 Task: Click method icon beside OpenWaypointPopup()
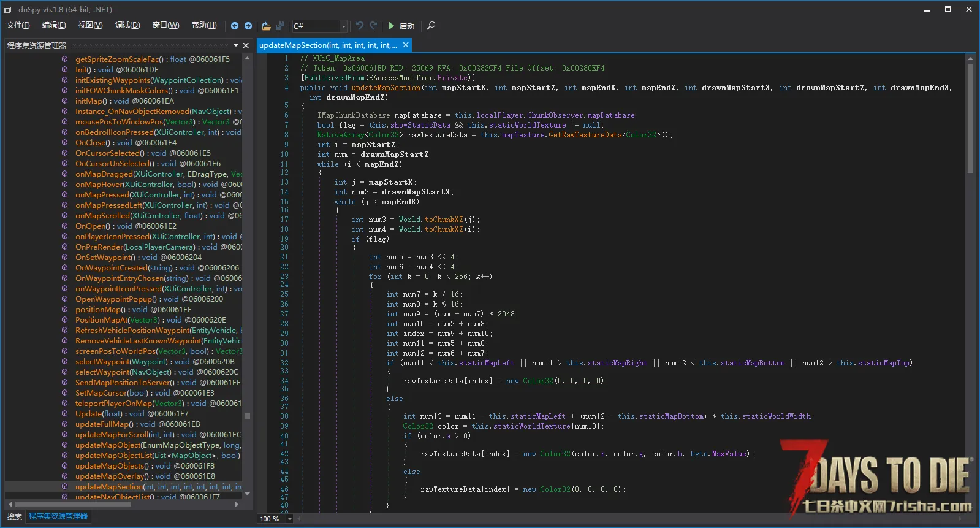coord(64,299)
